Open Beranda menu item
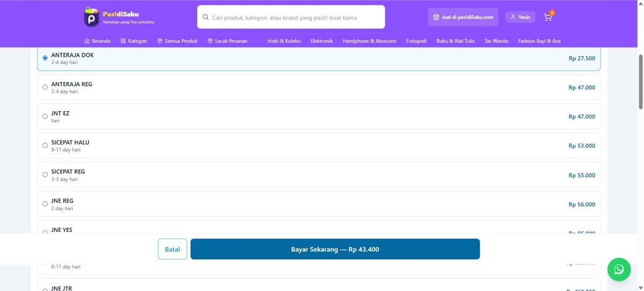 point(98,41)
